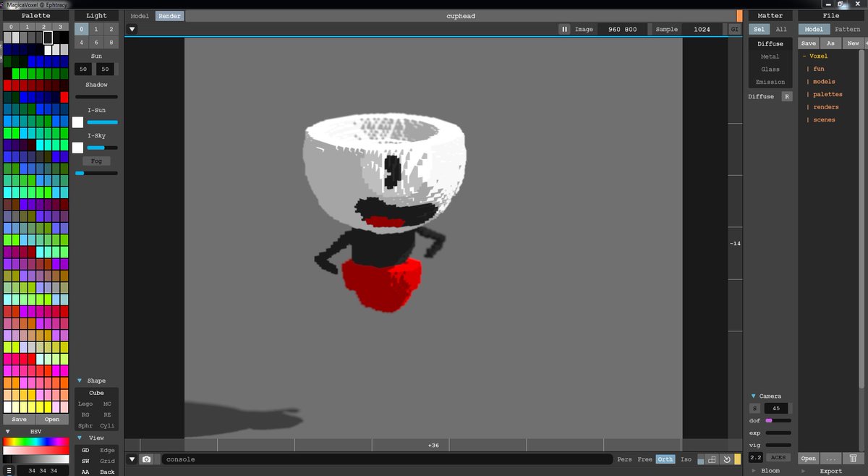The image size is (868, 476).
Task: Select Orth camera mode
Action: [x=665, y=459]
